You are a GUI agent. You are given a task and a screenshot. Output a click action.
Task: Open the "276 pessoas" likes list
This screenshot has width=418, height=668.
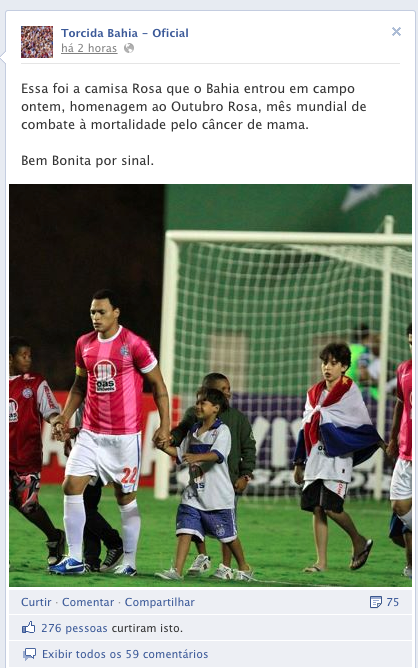(74, 628)
